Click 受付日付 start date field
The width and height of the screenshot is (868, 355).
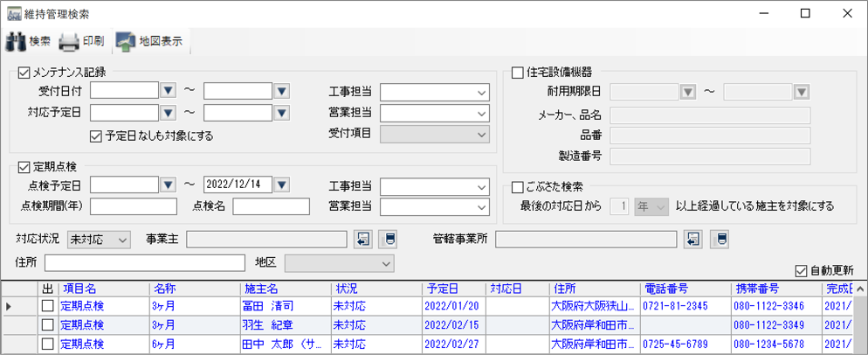125,90
